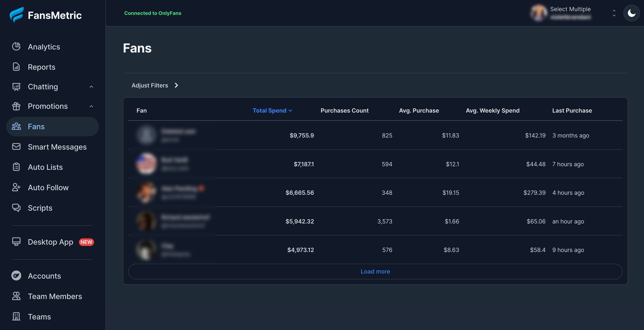The image size is (644, 330).
Task: Click the Avg. Purchase column header
Action: click(x=419, y=111)
